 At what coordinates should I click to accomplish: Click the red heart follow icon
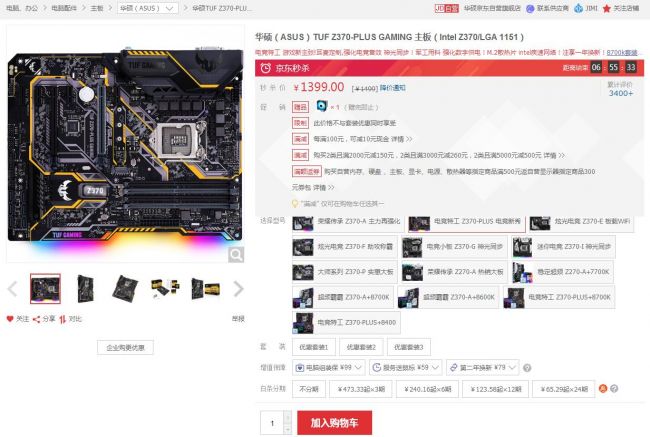(x=10, y=319)
